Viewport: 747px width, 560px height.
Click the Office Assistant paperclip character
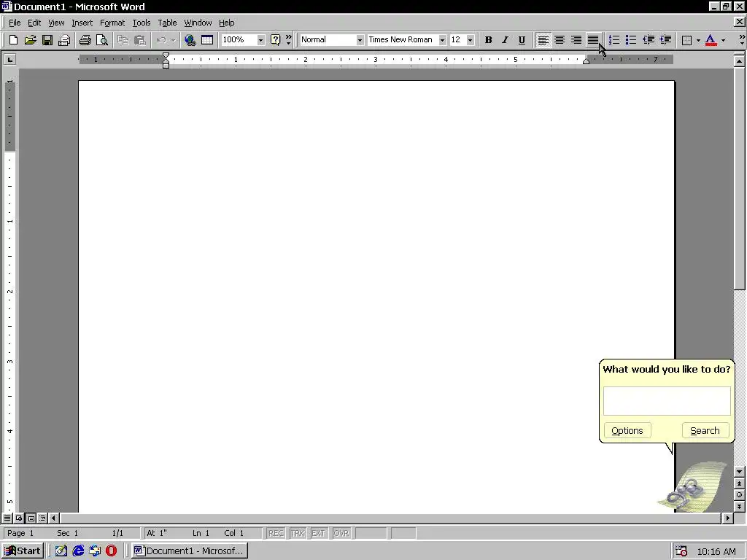692,487
